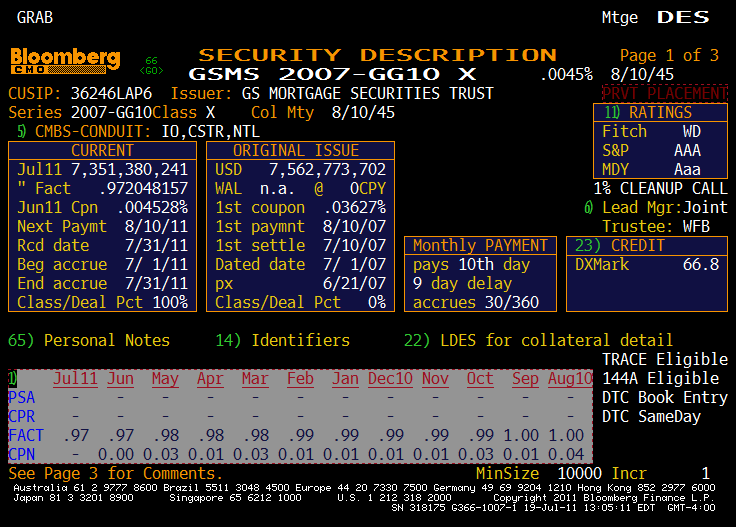Viewport: 736px width, 527px height.
Task: Click the Bloomberg CMO logo
Action: point(65,61)
